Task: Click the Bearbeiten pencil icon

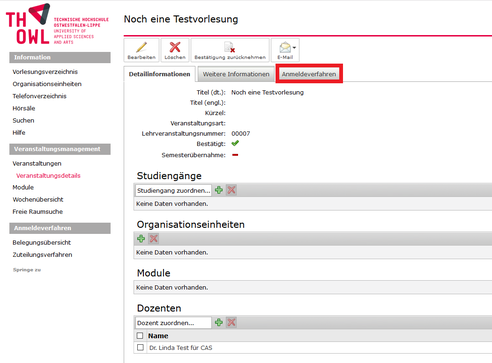Action: 141,47
